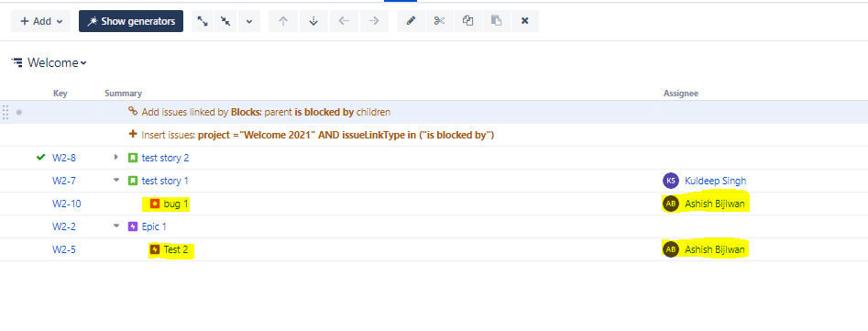Click the AB avatar on the Test 2 row
868x331 pixels.
671,249
